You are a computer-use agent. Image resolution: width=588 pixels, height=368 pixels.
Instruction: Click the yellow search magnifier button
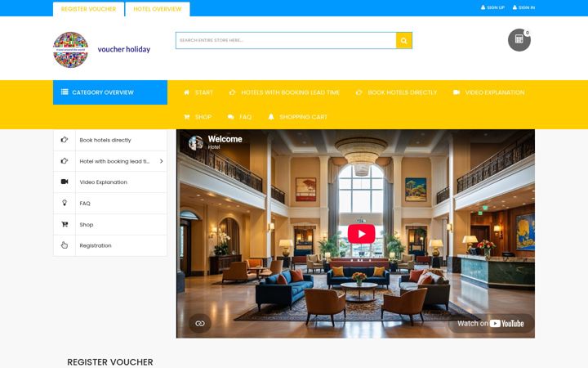point(404,41)
